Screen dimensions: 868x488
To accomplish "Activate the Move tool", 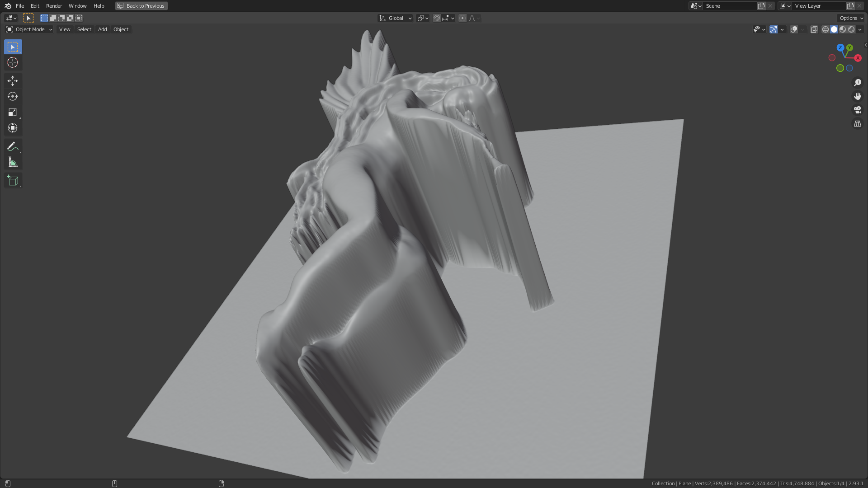I will tap(13, 81).
